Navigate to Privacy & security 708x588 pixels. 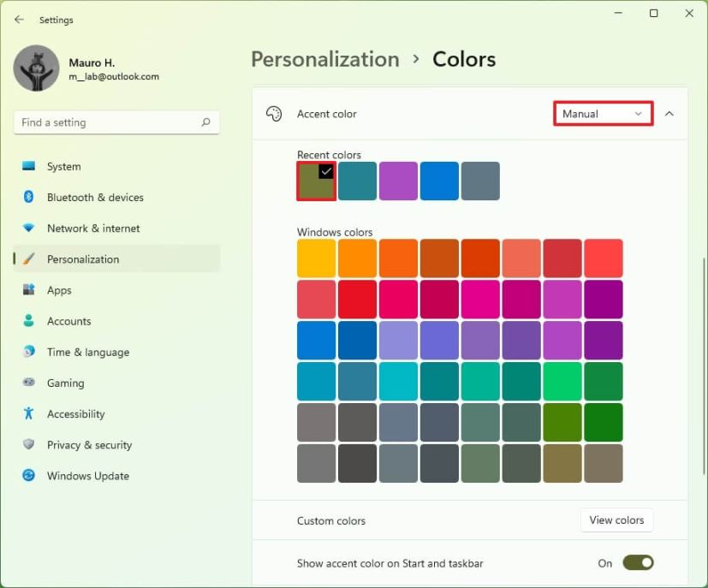(x=116, y=445)
